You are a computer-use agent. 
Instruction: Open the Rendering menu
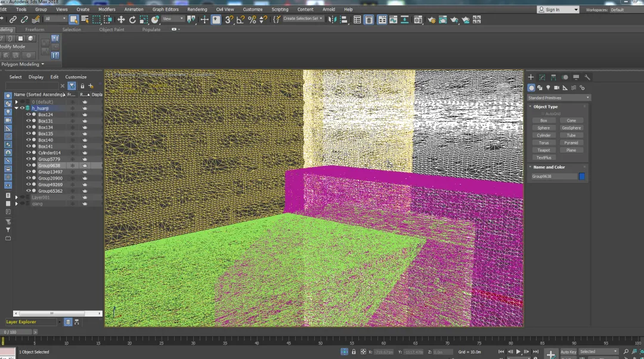pos(197,10)
